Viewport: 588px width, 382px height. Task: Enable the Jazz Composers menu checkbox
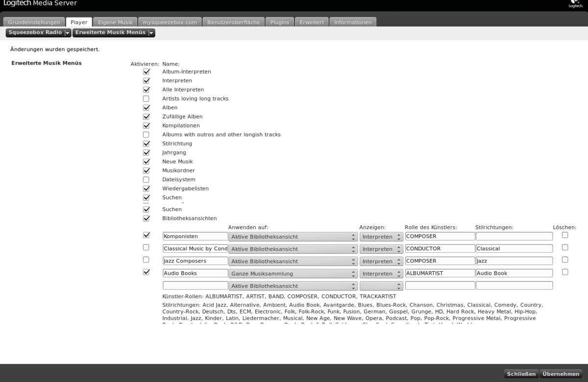tap(146, 260)
